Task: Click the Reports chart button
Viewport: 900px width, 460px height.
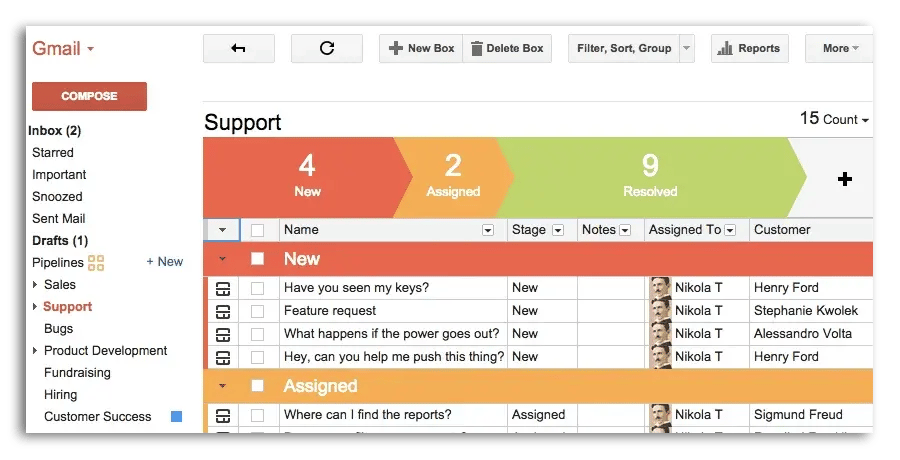Action: coord(749,48)
